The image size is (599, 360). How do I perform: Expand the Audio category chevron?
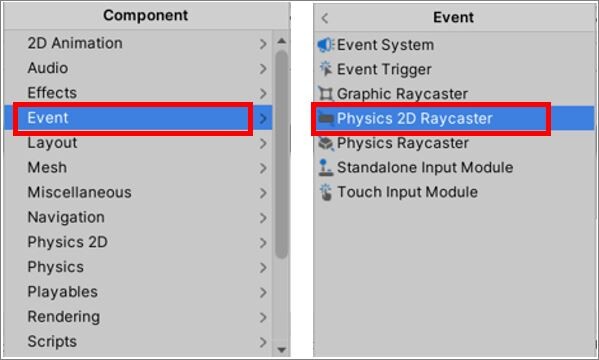click(263, 69)
